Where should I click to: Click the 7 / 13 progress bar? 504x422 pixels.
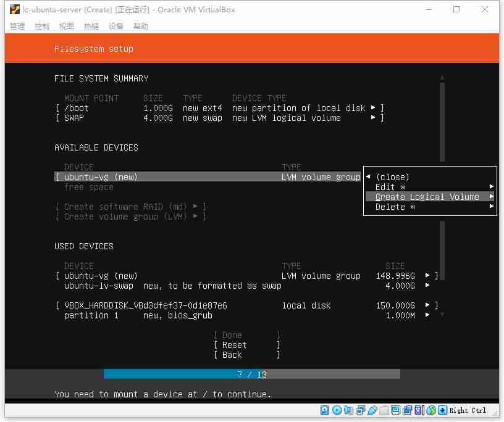click(x=251, y=374)
